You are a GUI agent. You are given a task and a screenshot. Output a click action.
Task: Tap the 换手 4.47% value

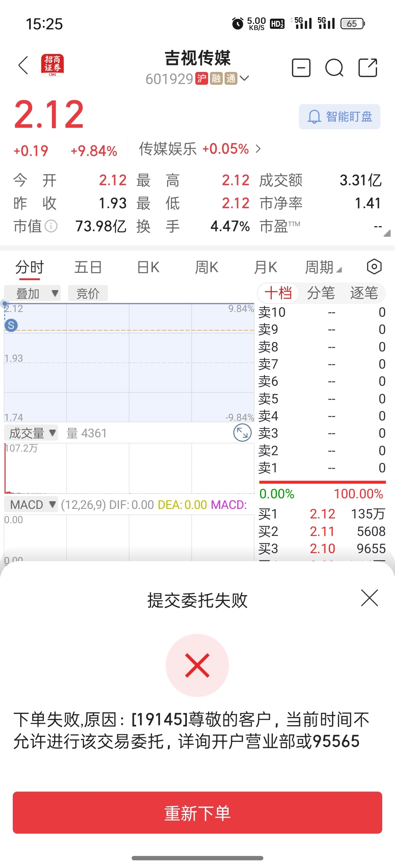tap(230, 226)
